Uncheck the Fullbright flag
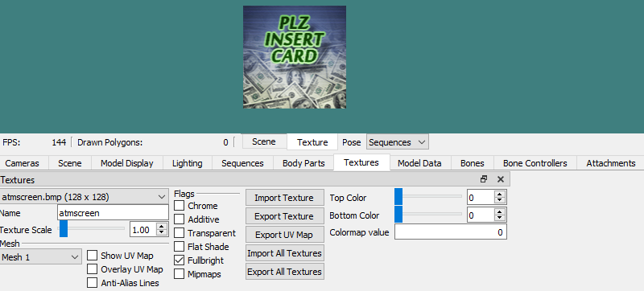The width and height of the screenshot is (644, 291). tap(179, 260)
